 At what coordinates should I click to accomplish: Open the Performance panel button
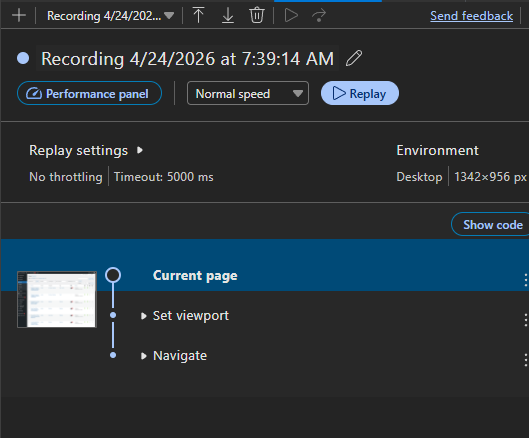coord(89,93)
